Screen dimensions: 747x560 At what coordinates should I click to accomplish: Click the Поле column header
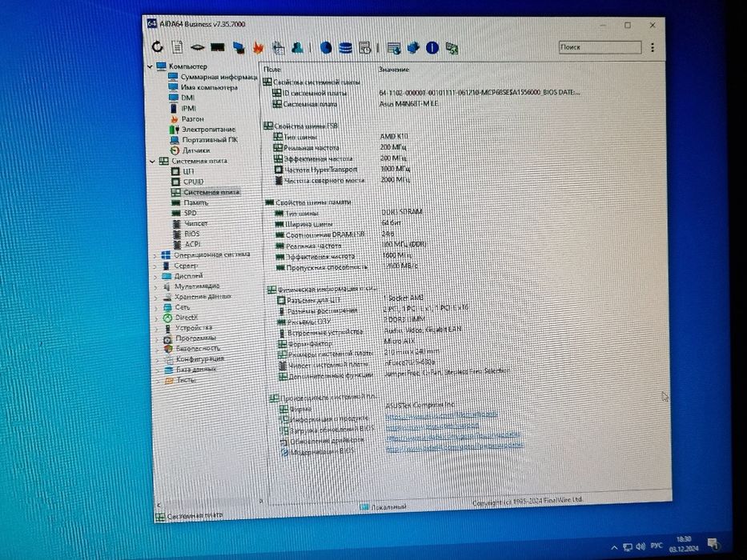tap(272, 70)
